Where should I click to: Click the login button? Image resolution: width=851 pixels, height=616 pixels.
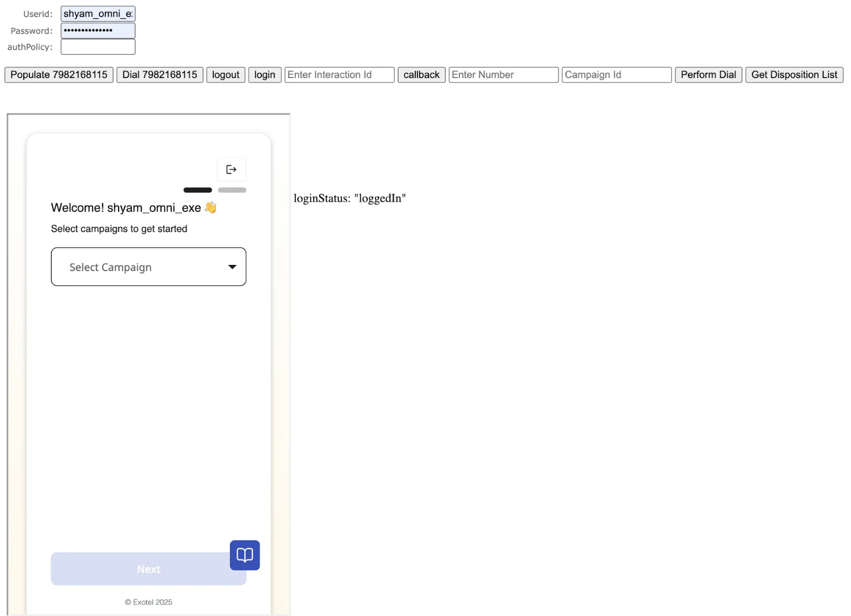tap(265, 75)
